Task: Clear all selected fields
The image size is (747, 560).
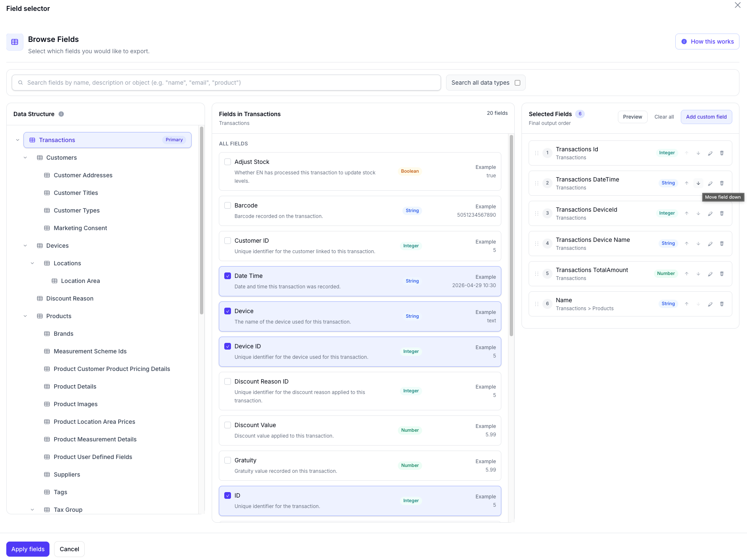Action: pos(664,117)
